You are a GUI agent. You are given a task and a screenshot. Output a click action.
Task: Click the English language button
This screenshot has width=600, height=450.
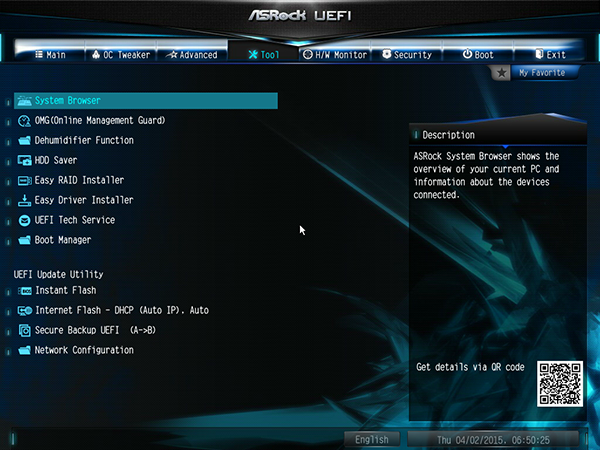tap(372, 440)
